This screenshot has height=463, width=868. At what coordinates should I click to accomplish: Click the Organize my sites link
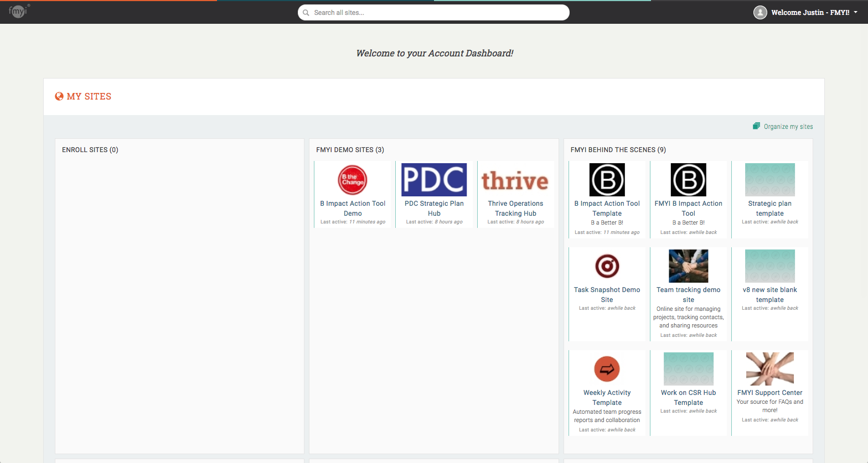tap(788, 127)
